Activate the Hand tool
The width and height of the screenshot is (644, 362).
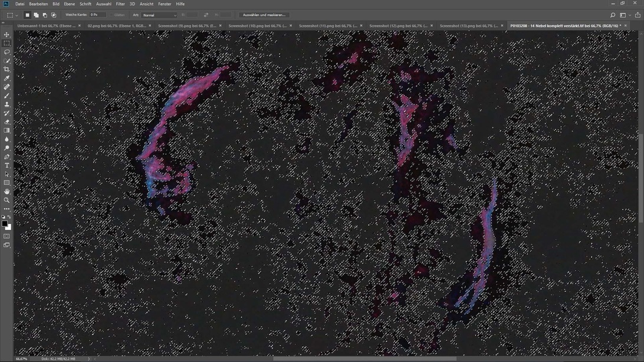pyautogui.click(x=6, y=192)
